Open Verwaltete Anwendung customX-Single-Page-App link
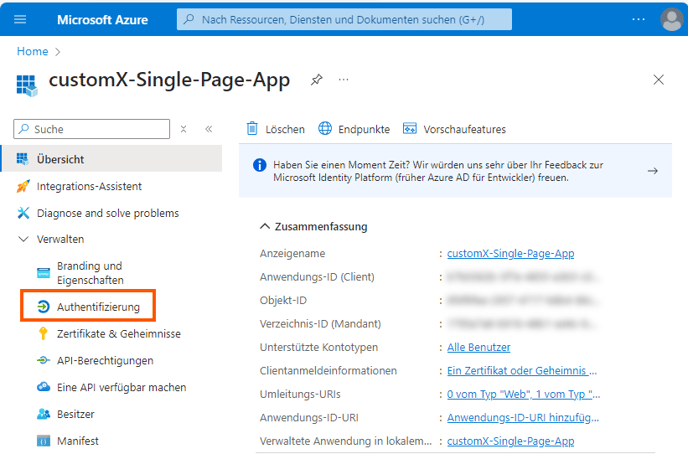Screen dimensions: 688x454 [510, 441]
